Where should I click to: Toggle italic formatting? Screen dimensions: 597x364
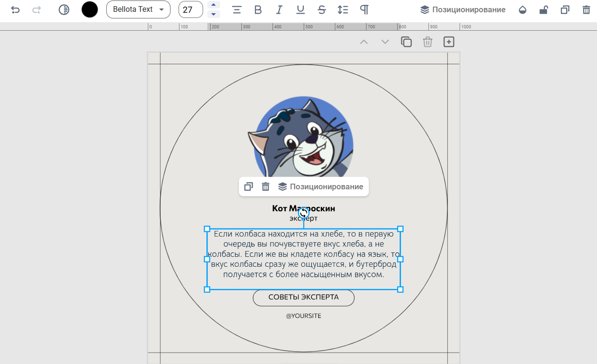[x=279, y=9]
